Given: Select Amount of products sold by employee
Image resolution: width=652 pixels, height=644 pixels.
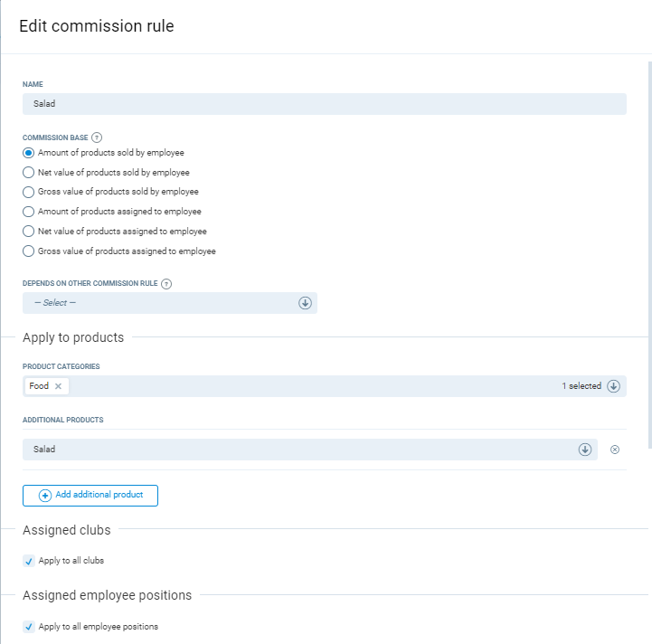Looking at the screenshot, I should pos(29,153).
